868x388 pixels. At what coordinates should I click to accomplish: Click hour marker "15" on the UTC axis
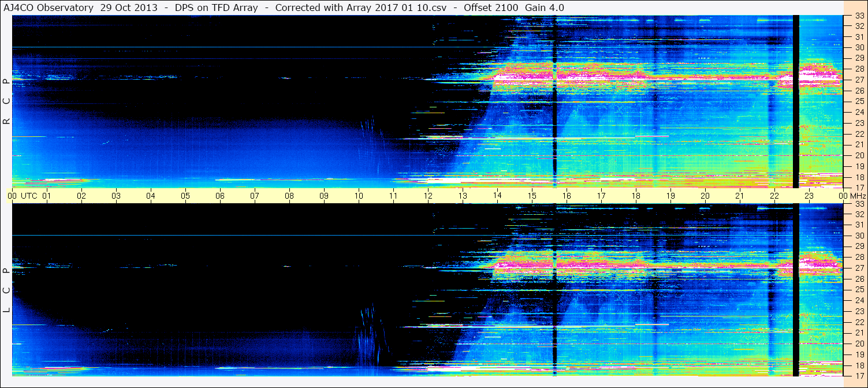[532, 196]
